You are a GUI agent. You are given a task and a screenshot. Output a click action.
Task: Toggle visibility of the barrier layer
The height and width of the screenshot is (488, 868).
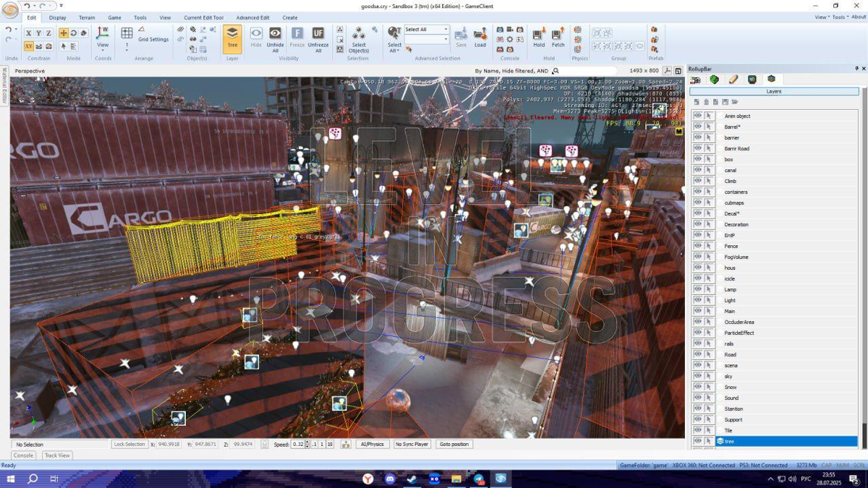[697, 137]
